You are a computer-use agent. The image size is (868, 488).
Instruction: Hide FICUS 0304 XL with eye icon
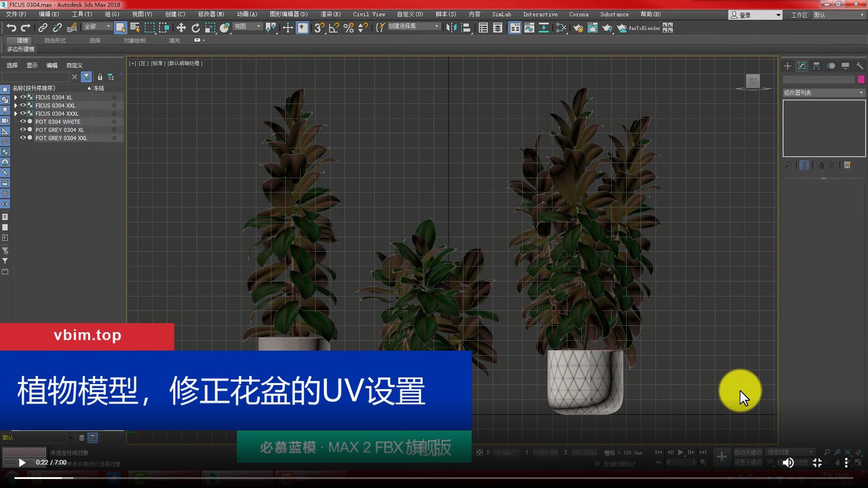coord(23,97)
